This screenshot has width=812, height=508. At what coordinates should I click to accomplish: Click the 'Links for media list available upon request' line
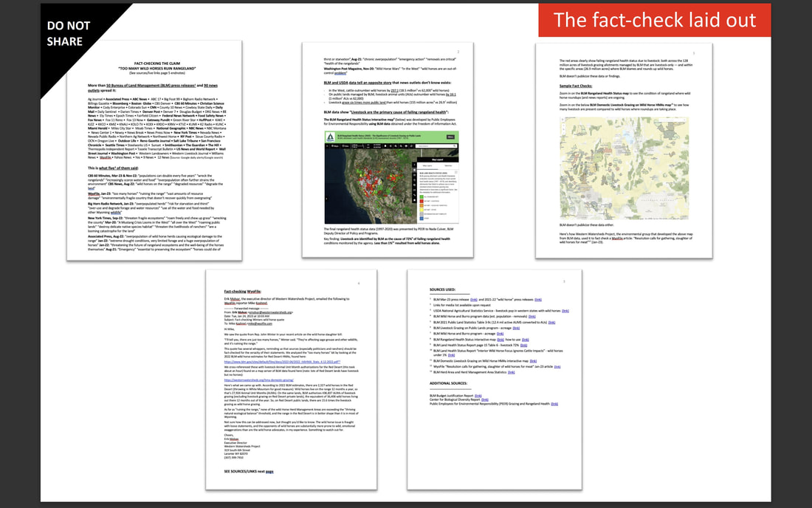click(461, 306)
